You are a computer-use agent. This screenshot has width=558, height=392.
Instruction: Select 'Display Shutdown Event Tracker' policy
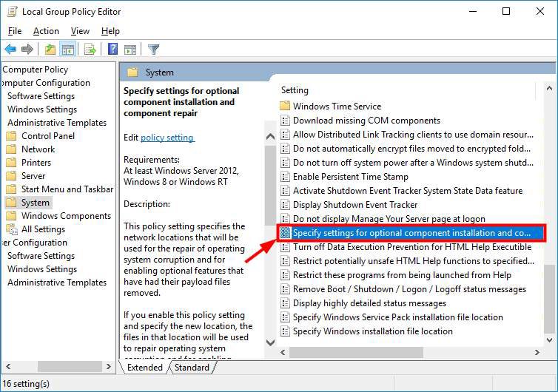click(355, 205)
